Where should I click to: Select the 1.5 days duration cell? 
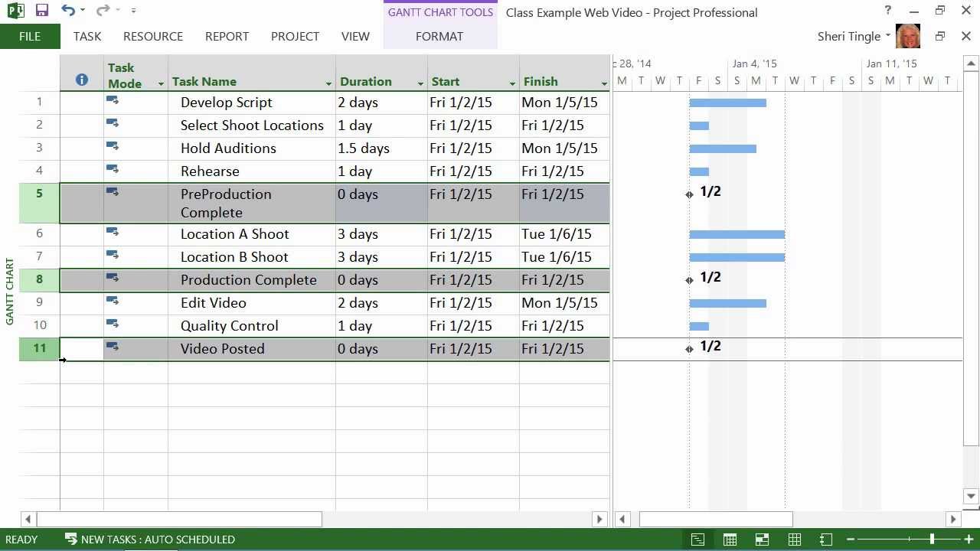click(381, 148)
